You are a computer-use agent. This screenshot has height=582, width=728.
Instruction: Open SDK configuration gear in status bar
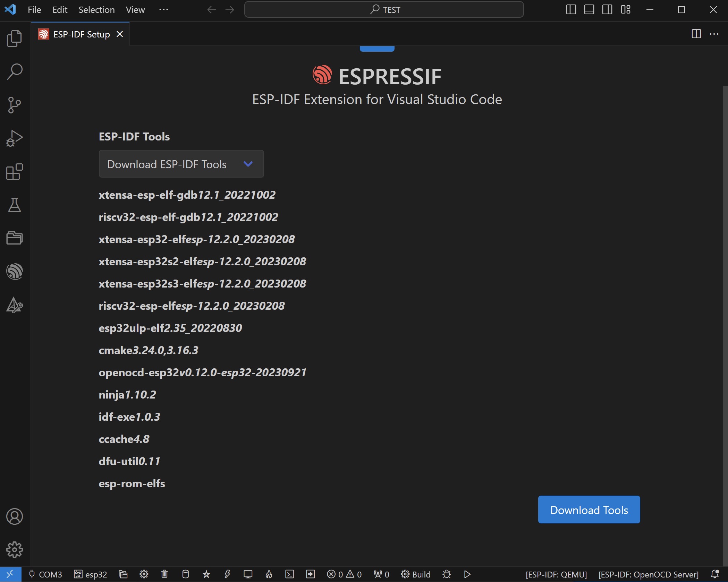(x=144, y=574)
